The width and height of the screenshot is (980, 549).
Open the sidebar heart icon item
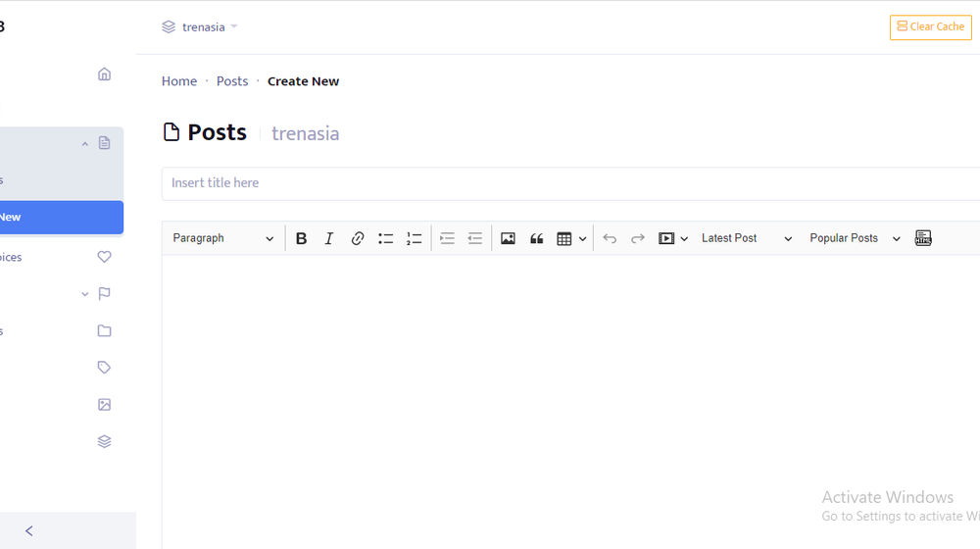tap(105, 257)
